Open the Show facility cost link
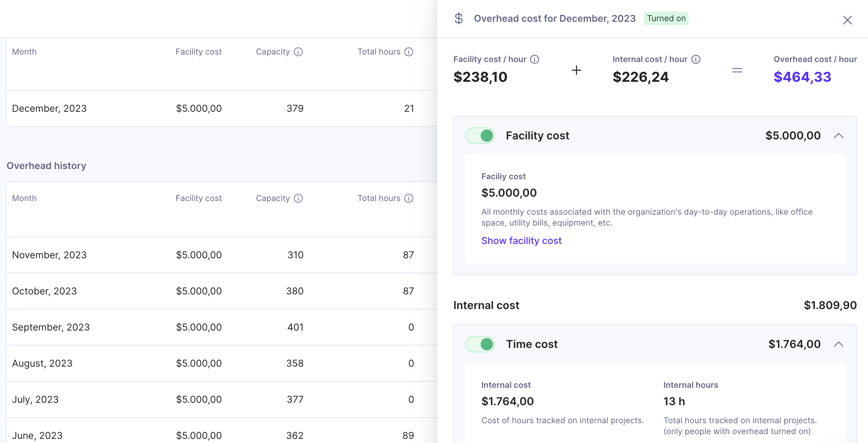The image size is (868, 443). click(x=521, y=241)
